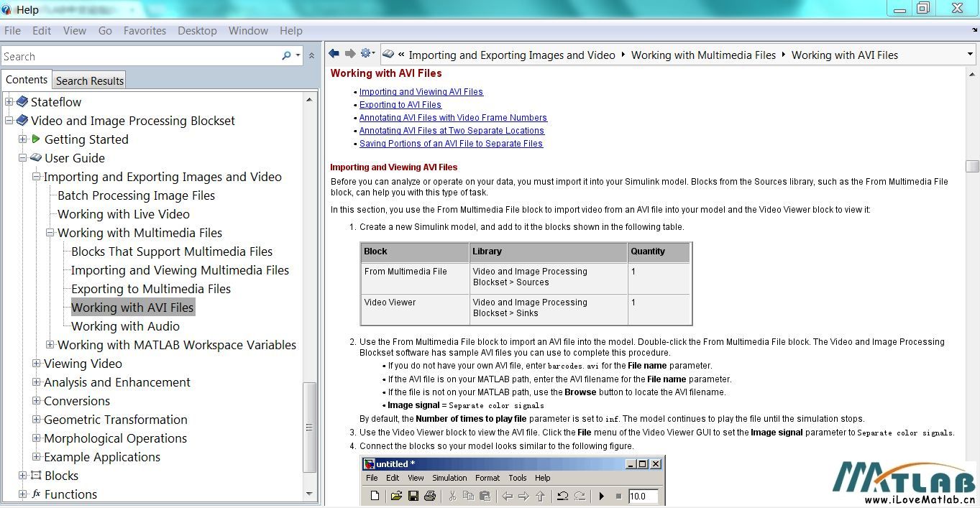Screen dimensions: 980x508
Task: Open the Go menu
Action: coord(105,31)
